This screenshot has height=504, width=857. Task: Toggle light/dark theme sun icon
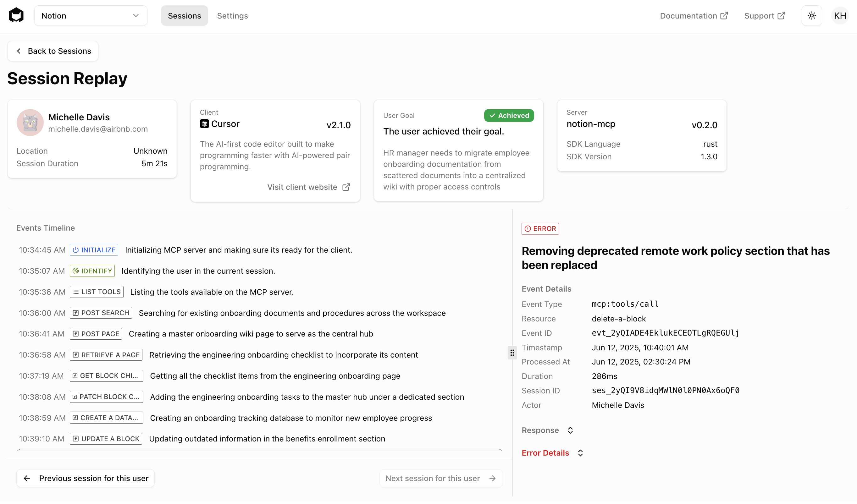click(x=811, y=16)
